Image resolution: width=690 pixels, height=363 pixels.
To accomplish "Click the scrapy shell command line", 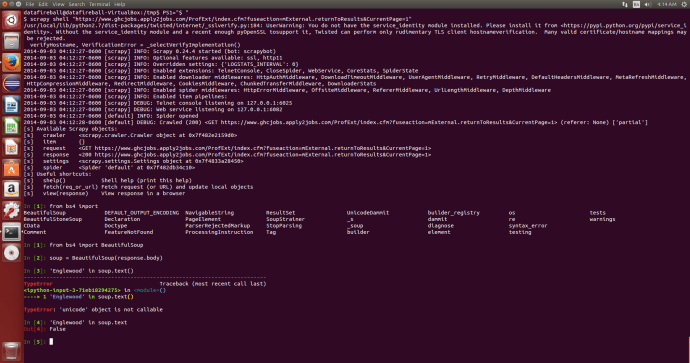I will click(x=217, y=19).
